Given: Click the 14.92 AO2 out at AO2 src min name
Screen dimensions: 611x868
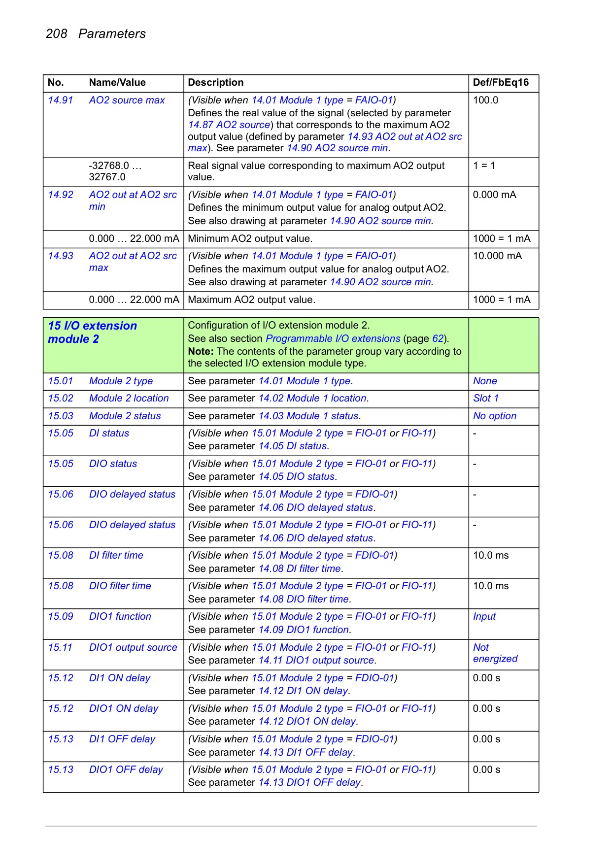Looking at the screenshot, I should [133, 200].
